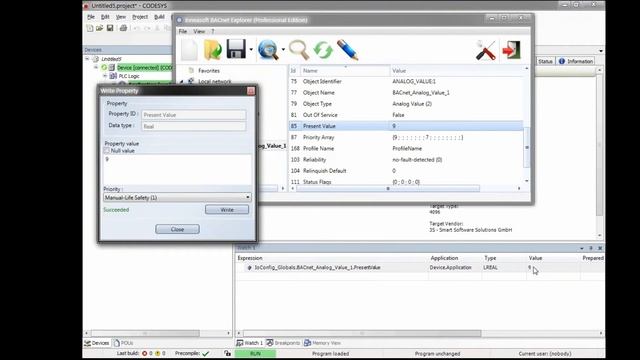
Task: Click the Print icon in CODESYS toolbar
Action: [x=123, y=28]
